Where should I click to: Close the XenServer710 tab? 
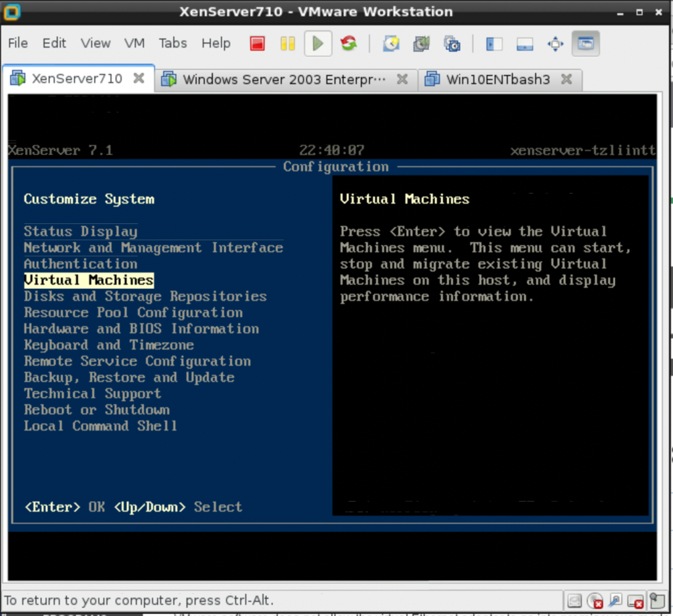click(x=139, y=78)
